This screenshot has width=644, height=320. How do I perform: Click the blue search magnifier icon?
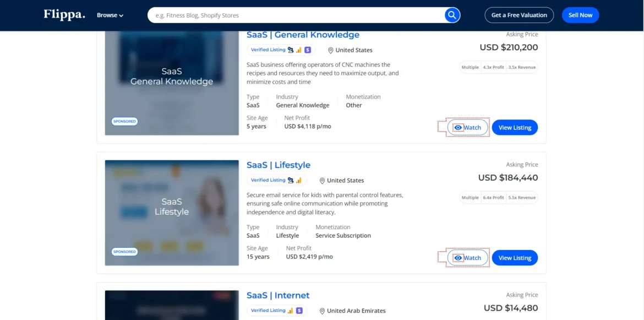(452, 15)
